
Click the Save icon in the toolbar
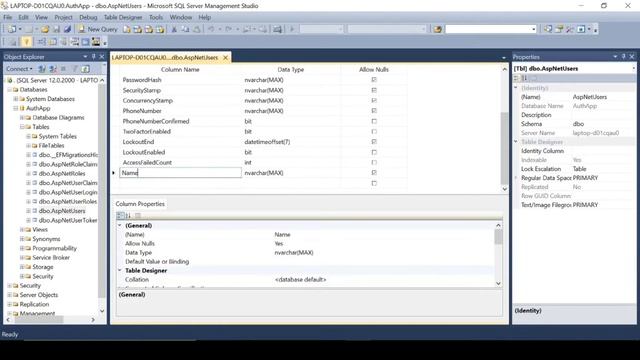pos(56,29)
